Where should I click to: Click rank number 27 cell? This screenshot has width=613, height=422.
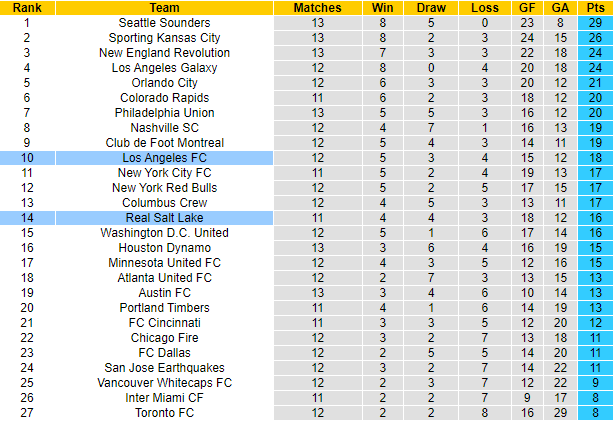tap(27, 413)
